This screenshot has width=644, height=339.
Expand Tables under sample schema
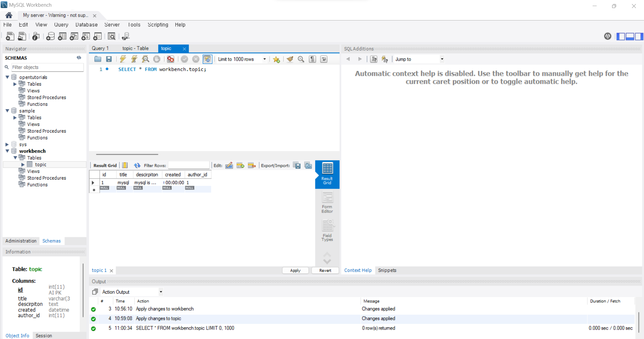coord(15,117)
